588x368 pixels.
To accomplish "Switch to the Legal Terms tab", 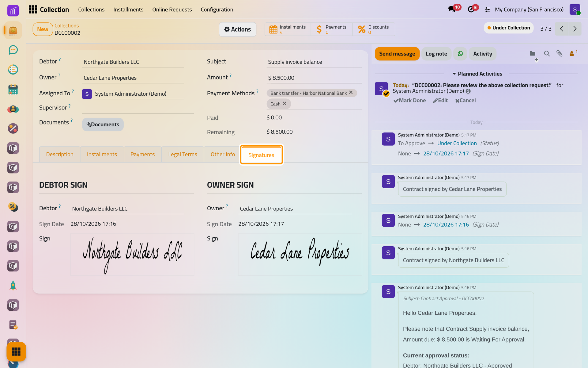I will (183, 154).
